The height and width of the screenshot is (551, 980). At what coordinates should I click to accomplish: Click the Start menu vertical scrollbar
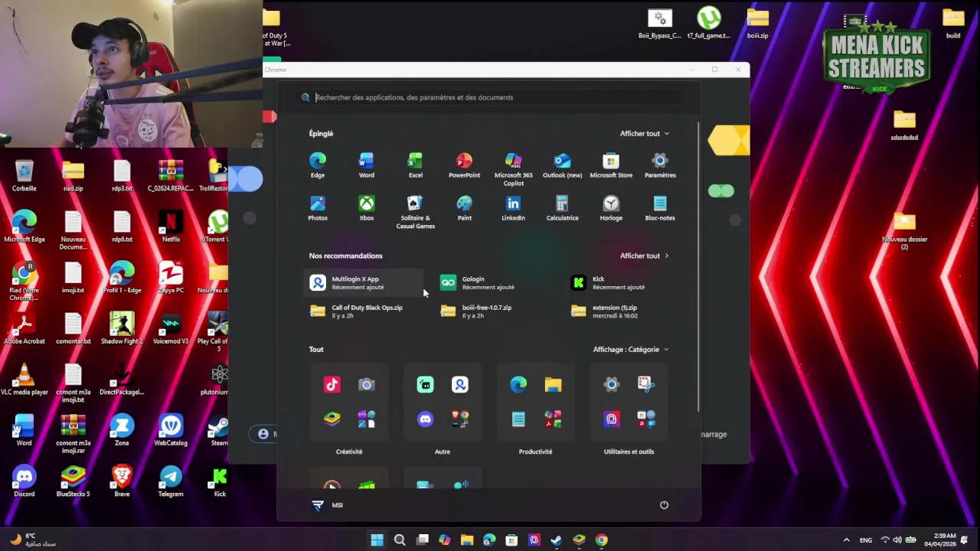pyautogui.click(x=698, y=266)
